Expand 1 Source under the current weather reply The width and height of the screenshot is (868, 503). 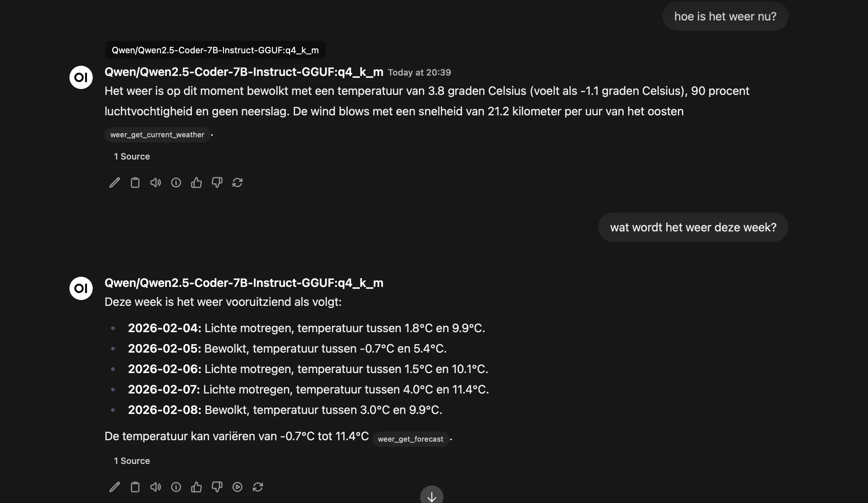132,157
